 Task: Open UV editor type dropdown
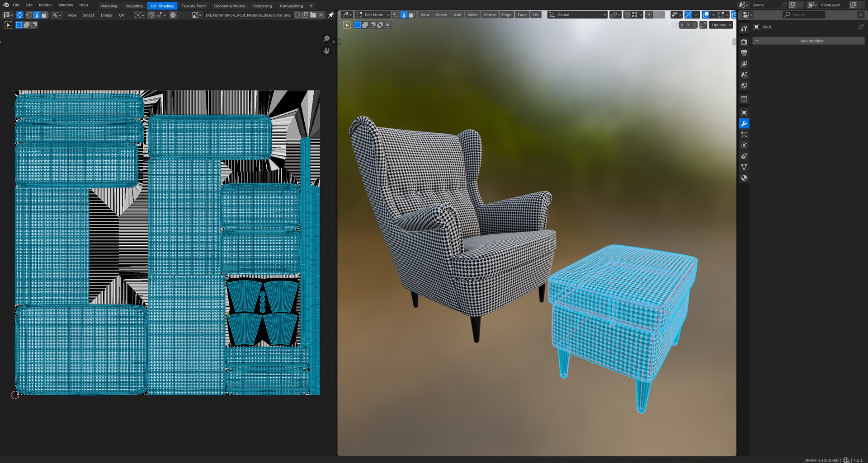pos(8,15)
